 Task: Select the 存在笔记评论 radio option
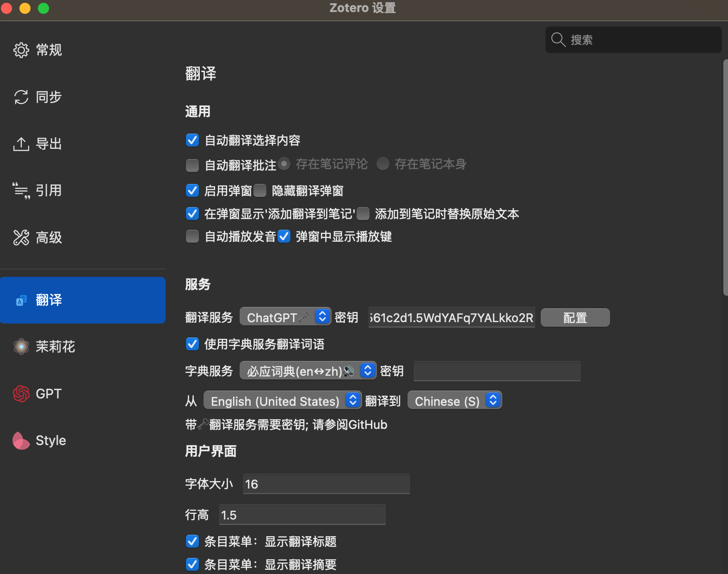pyautogui.click(x=284, y=164)
